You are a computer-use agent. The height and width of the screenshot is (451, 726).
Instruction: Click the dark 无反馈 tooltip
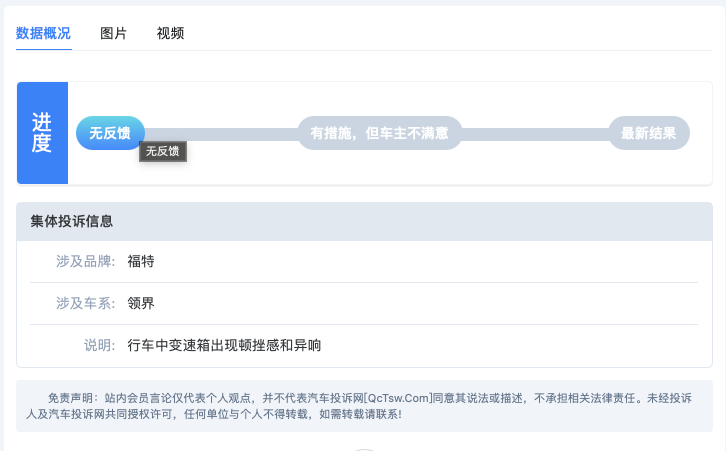[x=163, y=151]
